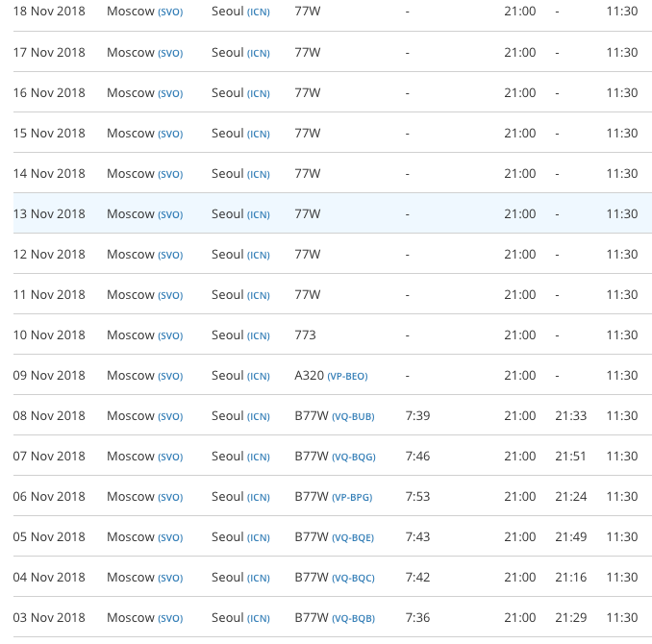This screenshot has height=644, width=652.
Task: Open aircraft registration VQ-BUB link
Action: click(353, 416)
